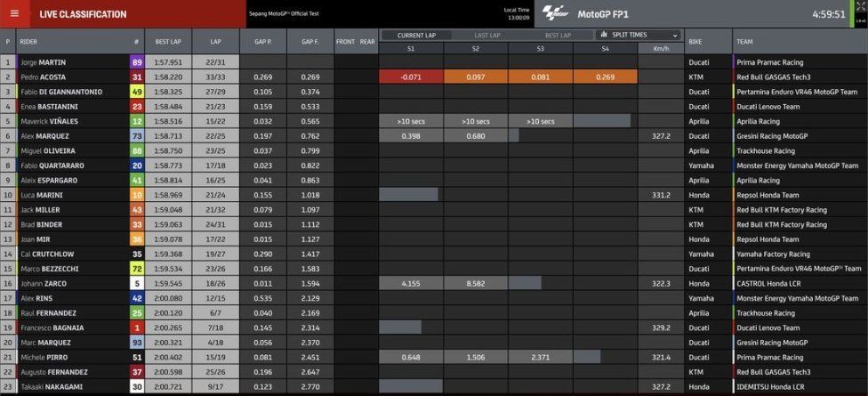Screen dimensions: 868x396
Task: Click Espargaro's number 41 badge
Action: point(137,180)
